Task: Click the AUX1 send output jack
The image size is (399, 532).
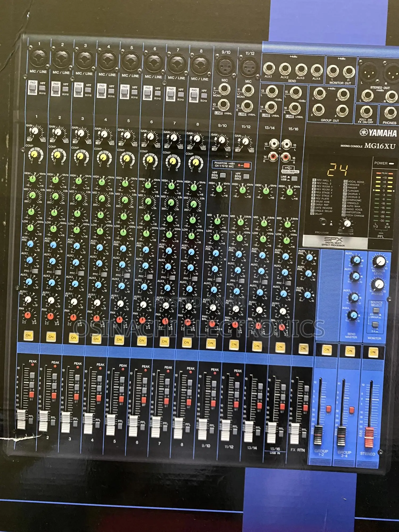Action: pos(269,69)
